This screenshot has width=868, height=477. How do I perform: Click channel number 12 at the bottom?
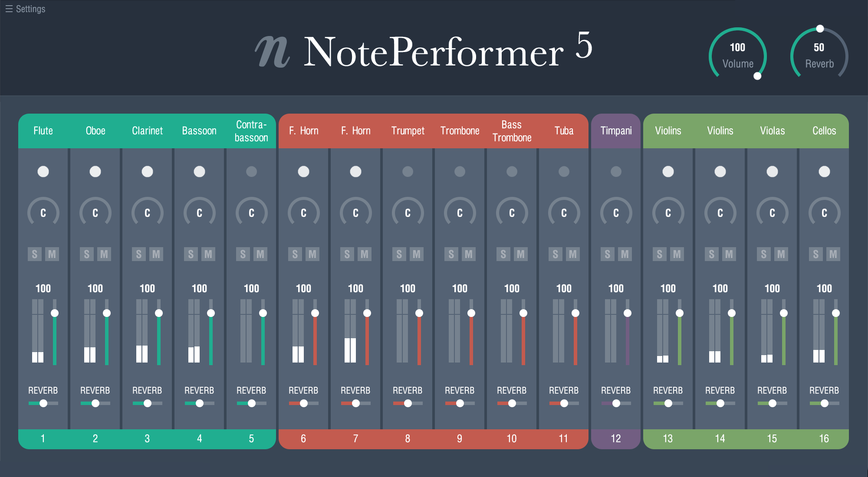616,439
